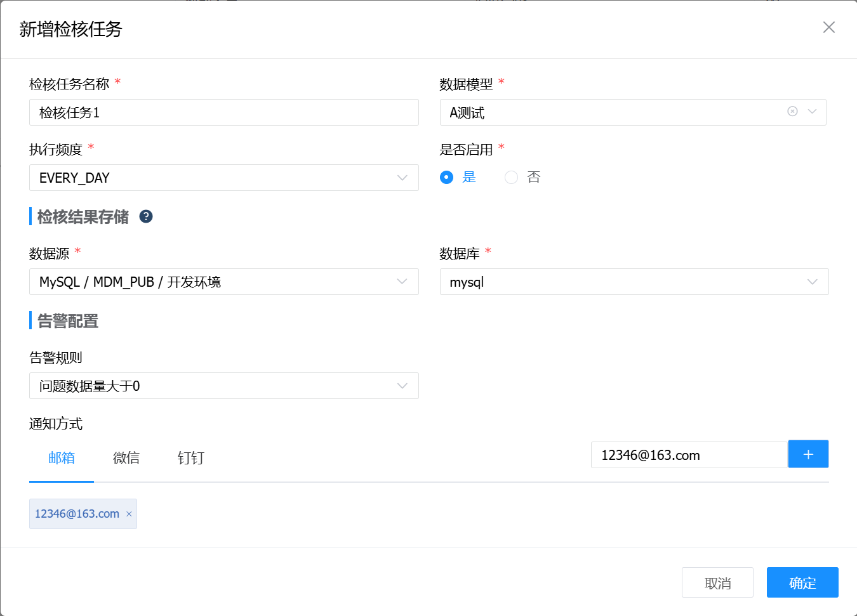Switch to the 钉钉 tab
857x616 pixels.
190,458
